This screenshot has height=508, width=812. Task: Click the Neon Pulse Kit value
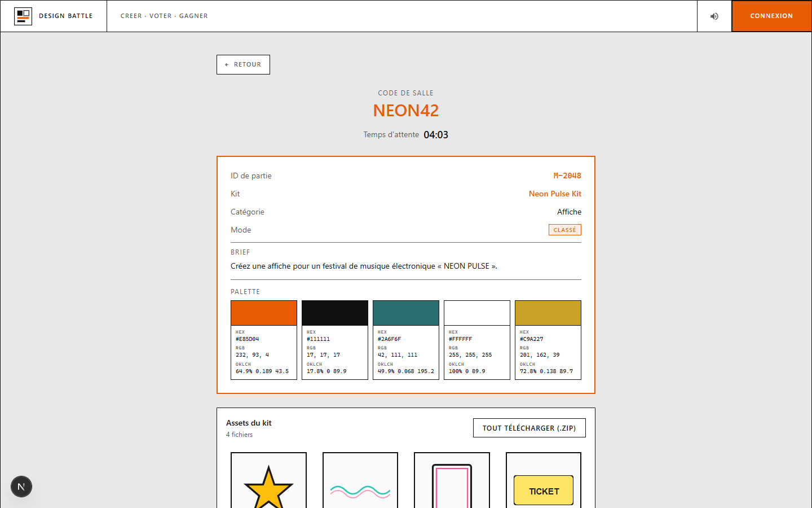(555, 194)
